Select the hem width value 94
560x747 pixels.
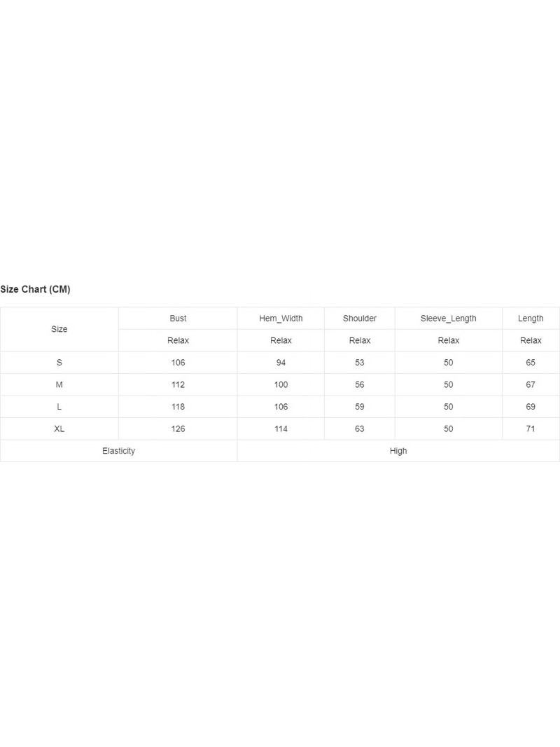tap(281, 363)
